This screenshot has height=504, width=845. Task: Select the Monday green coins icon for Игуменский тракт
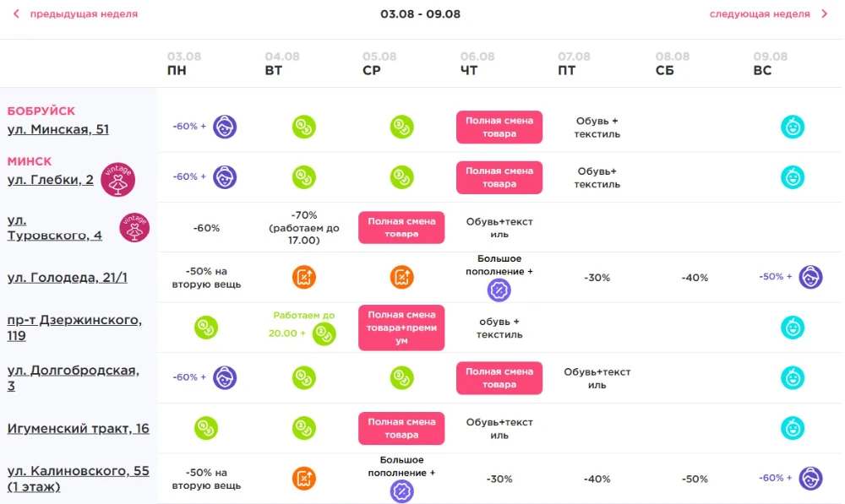tap(206, 428)
